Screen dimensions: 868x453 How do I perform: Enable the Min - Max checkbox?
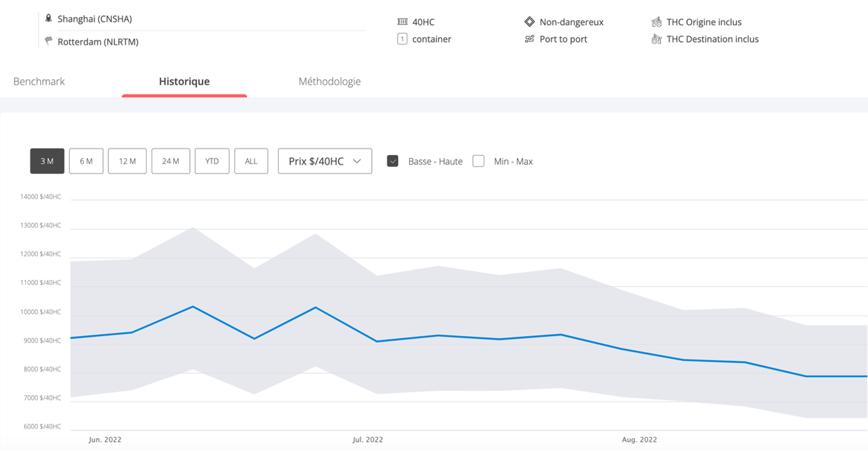point(478,161)
